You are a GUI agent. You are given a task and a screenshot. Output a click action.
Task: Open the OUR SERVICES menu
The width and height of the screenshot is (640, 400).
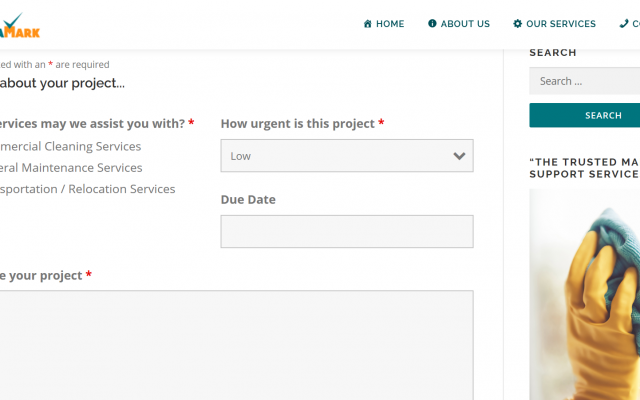tap(561, 24)
